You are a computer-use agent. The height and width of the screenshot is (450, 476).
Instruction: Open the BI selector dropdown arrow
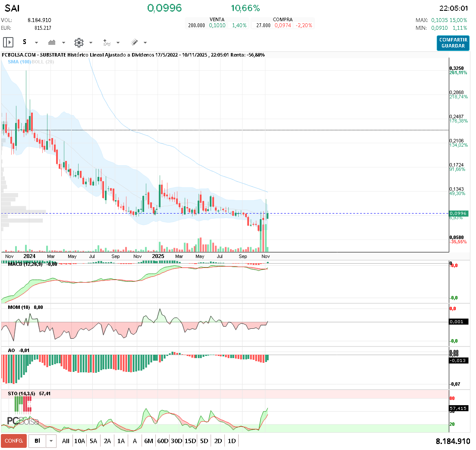[51, 441]
